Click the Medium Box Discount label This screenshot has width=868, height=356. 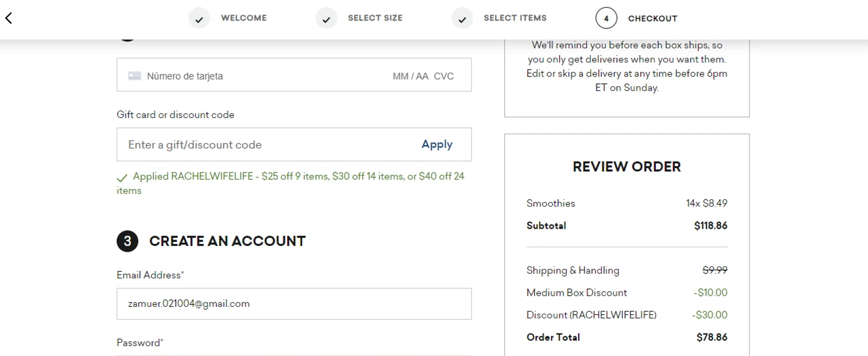[577, 293]
